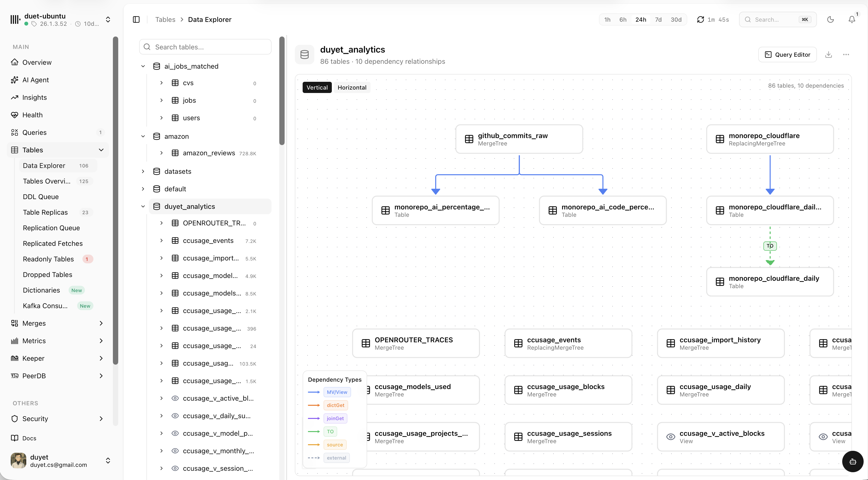Image resolution: width=868 pixels, height=480 pixels.
Task: Open the notifications bell
Action: (852, 19)
